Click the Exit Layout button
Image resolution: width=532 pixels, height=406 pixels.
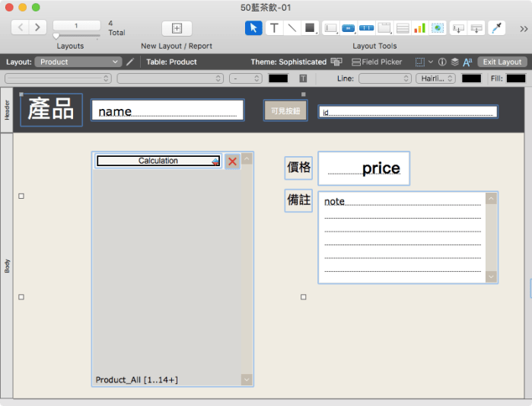pyautogui.click(x=502, y=62)
